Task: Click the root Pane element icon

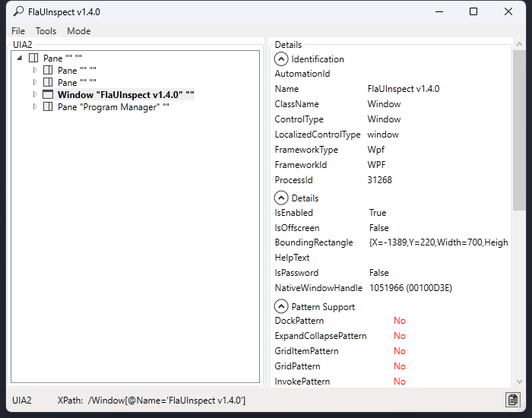Action: point(33,58)
